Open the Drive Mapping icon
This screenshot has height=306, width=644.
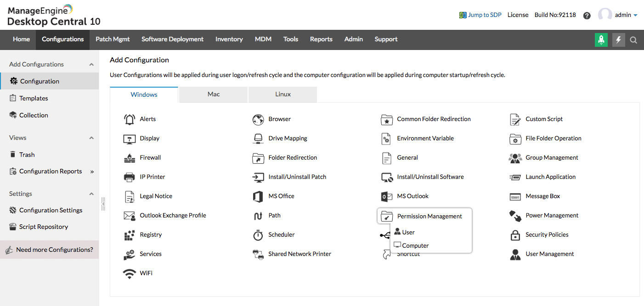tap(258, 139)
